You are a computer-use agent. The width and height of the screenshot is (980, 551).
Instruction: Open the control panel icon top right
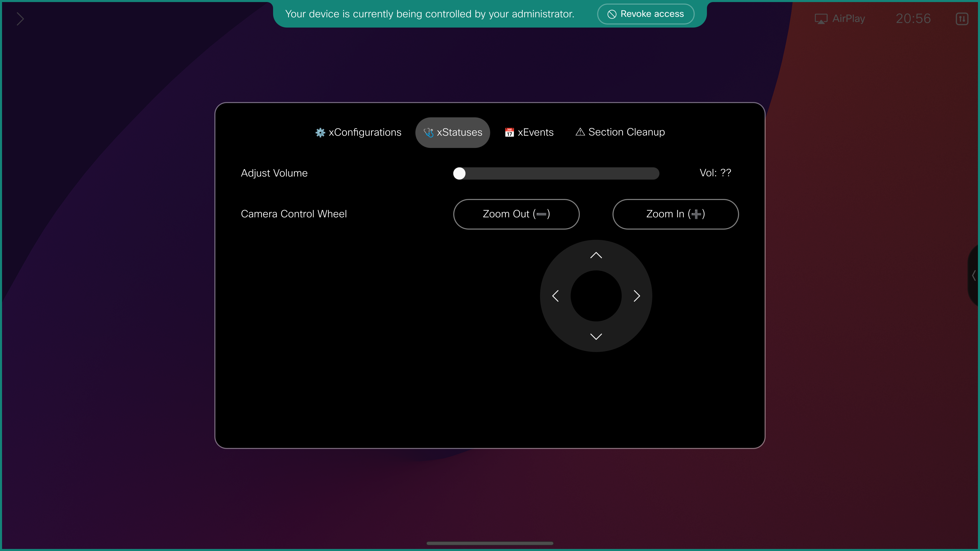pos(962,19)
